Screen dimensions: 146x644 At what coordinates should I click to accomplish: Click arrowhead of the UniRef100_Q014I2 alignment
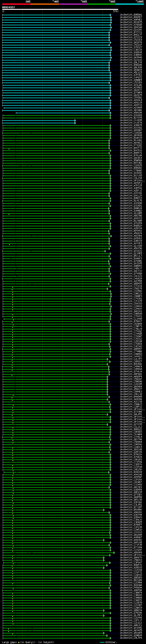(x=105, y=251)
